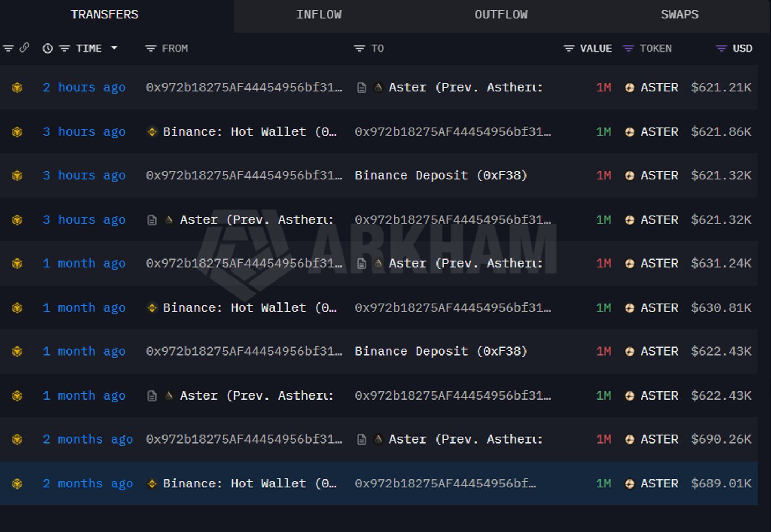The height and width of the screenshot is (532, 771).
Task: Open the purple TOKEN column filter
Action: pos(628,48)
